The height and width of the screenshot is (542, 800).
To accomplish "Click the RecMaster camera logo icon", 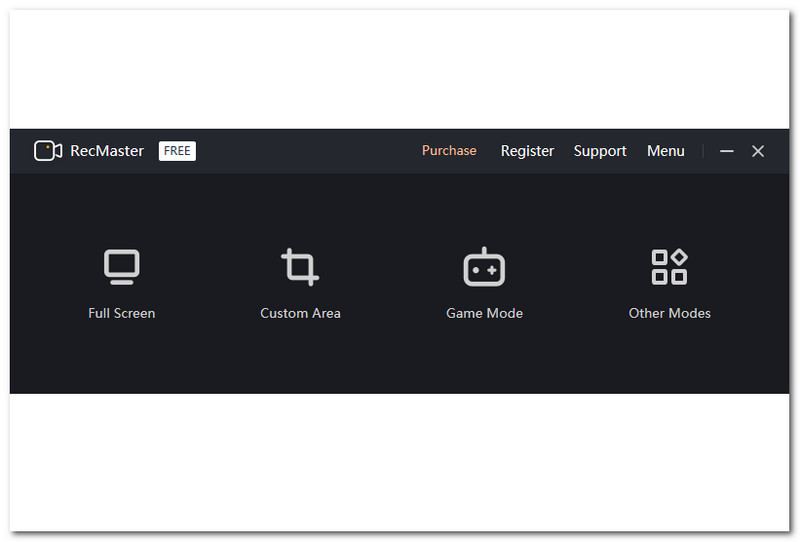I will [48, 151].
